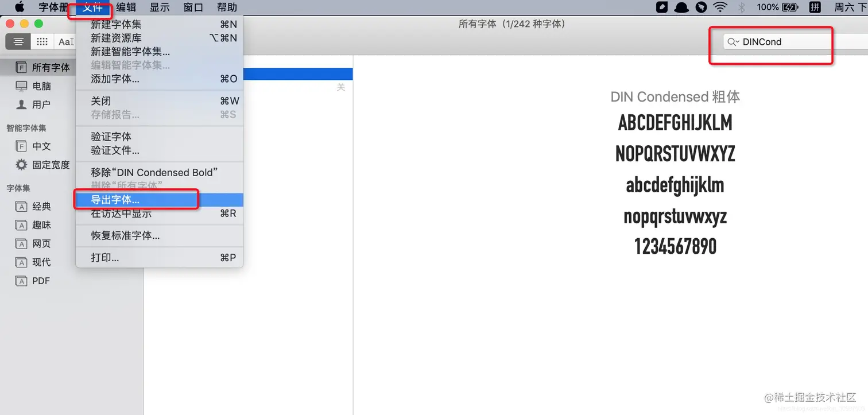Choose 添加字体... menu item
The width and height of the screenshot is (868, 415).
tap(160, 79)
